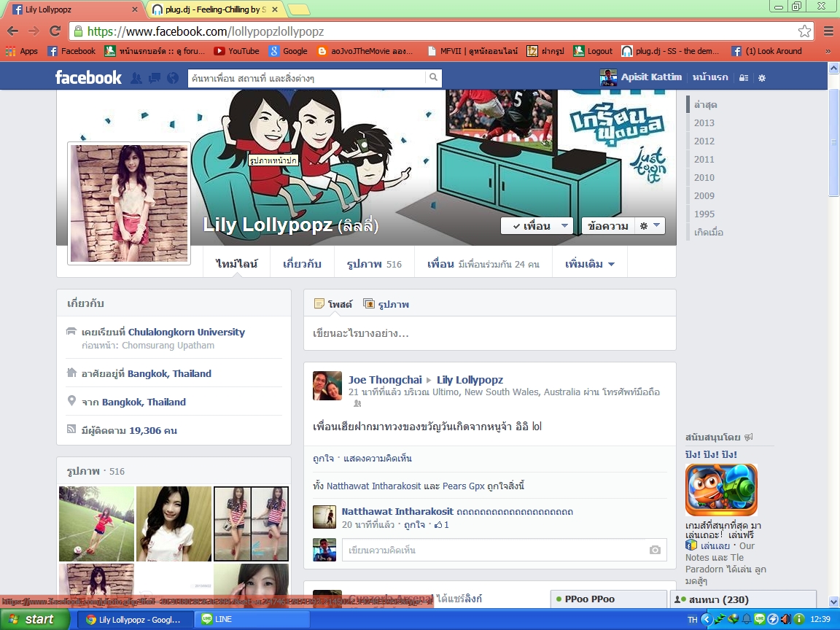Screen dimensions: 840x630
Task: Click the ข้อความ message button
Action: pos(608,225)
